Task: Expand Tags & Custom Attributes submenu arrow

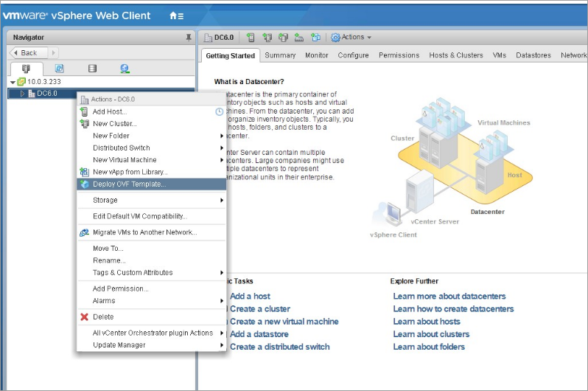Action: [222, 273]
